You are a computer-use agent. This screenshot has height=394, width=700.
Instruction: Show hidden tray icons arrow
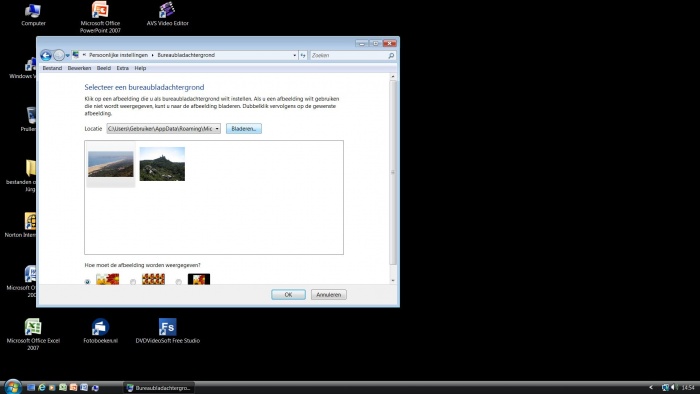coord(651,388)
